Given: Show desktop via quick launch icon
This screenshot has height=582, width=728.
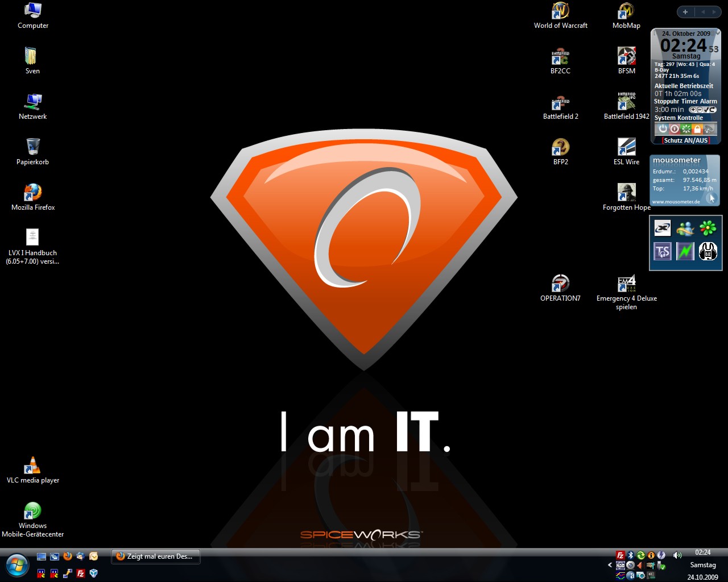Looking at the screenshot, I should click(42, 556).
